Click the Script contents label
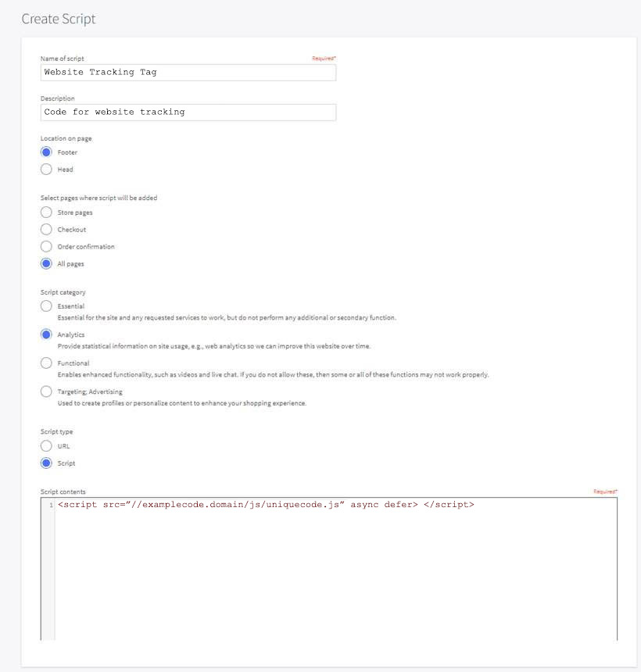The width and height of the screenshot is (641, 672). click(63, 491)
